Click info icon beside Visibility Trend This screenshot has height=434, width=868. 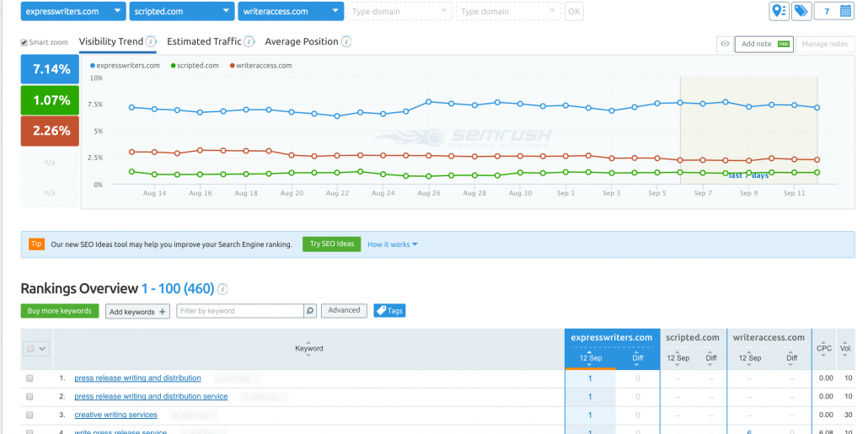pos(151,41)
